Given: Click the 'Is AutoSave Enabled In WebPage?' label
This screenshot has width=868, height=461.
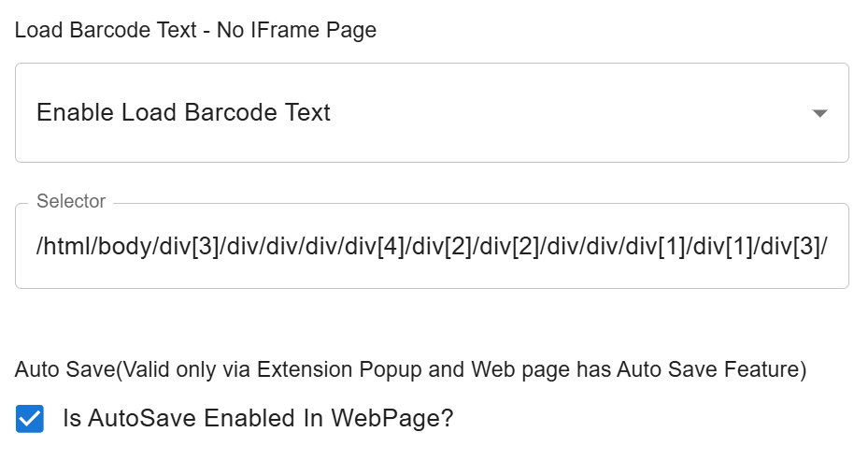Looking at the screenshot, I should [257, 418].
